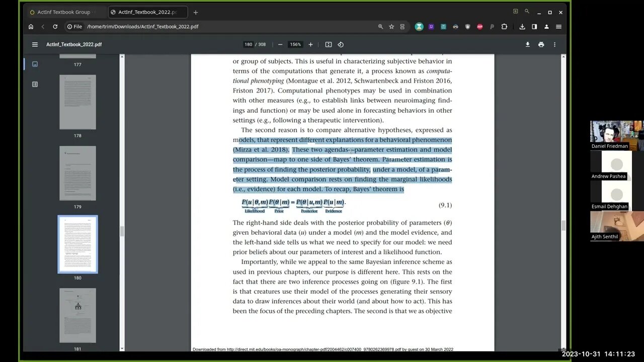Select Esmail Dehghan's participant tile
This screenshot has width=644, height=362.
(x=617, y=195)
